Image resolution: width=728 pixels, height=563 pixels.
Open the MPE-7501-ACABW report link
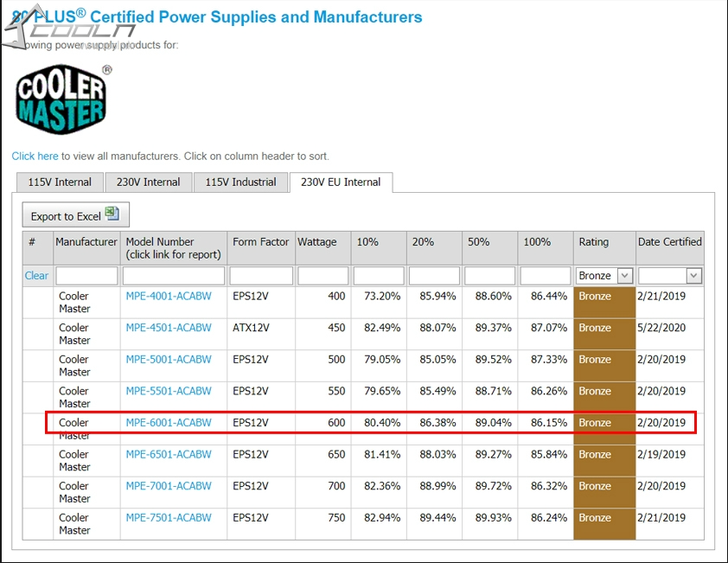pos(169,517)
